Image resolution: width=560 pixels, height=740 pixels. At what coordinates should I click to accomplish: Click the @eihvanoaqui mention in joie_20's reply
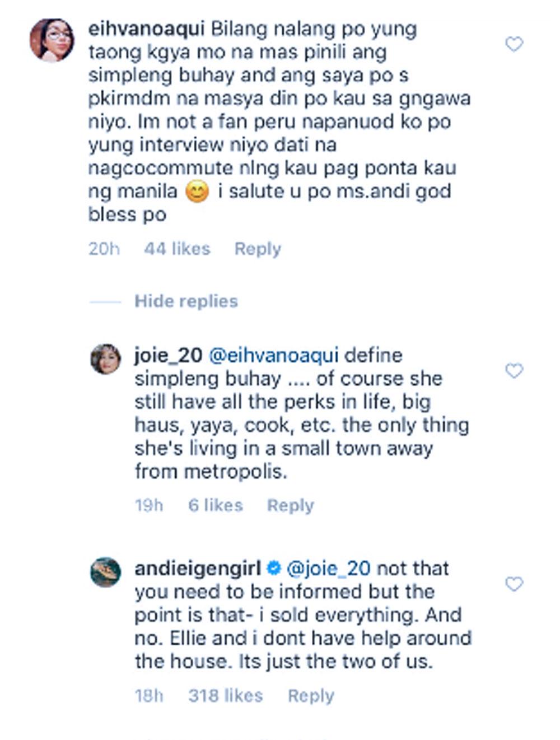click(x=273, y=355)
